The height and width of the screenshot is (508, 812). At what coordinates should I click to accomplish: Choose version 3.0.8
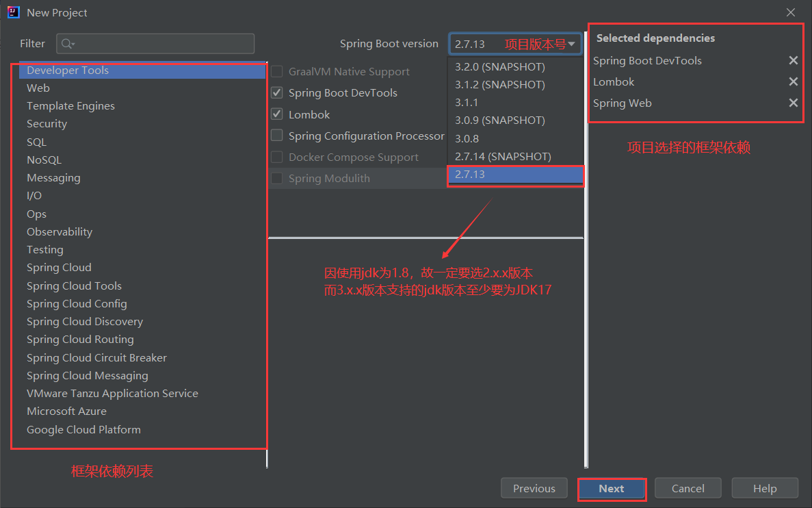pyautogui.click(x=514, y=138)
